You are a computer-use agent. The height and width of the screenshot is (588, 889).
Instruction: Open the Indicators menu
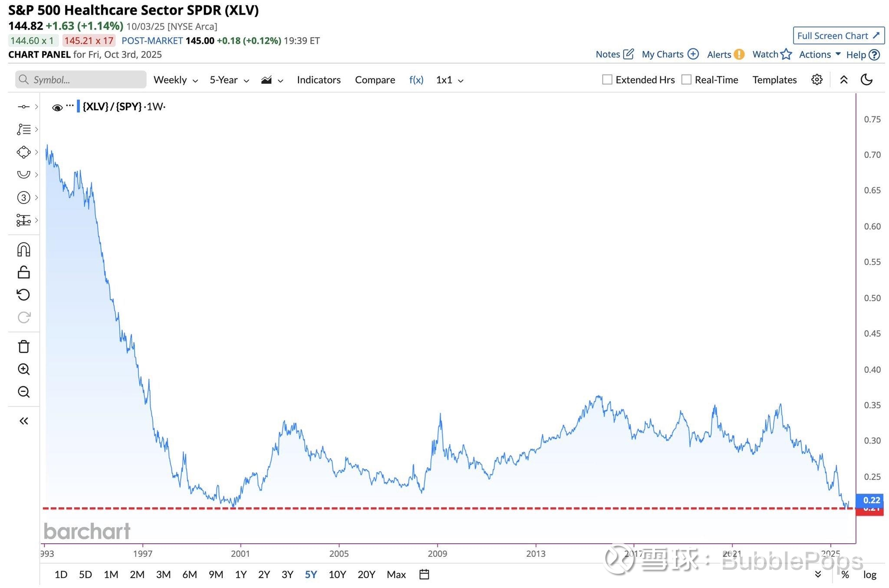[x=319, y=80]
